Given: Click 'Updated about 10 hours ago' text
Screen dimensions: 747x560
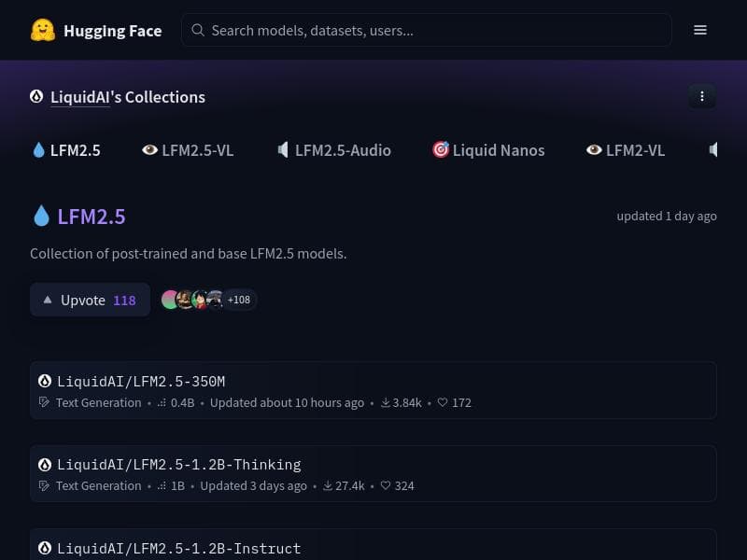Looking at the screenshot, I should 287,403.
